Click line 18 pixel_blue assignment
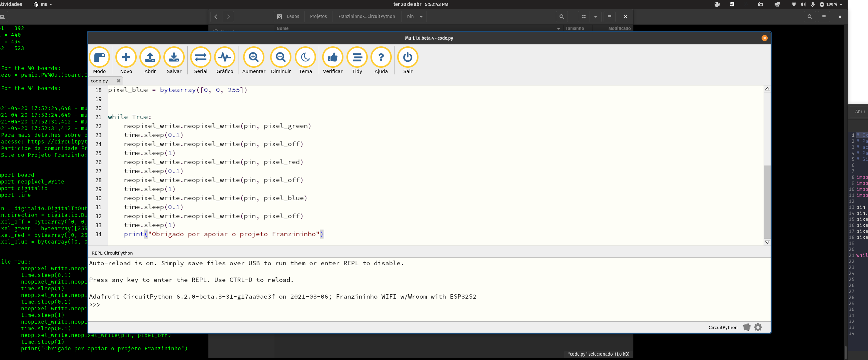Viewport: 868px width, 360px height. click(178, 90)
